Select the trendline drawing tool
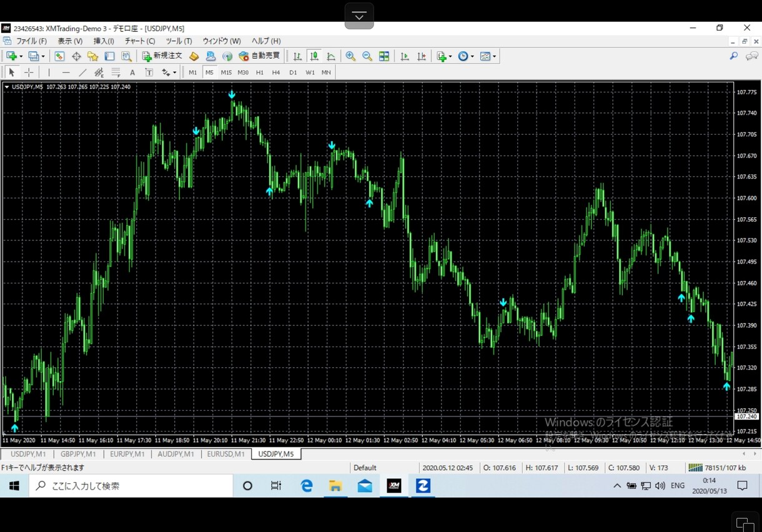This screenshot has height=532, width=762. [x=82, y=72]
